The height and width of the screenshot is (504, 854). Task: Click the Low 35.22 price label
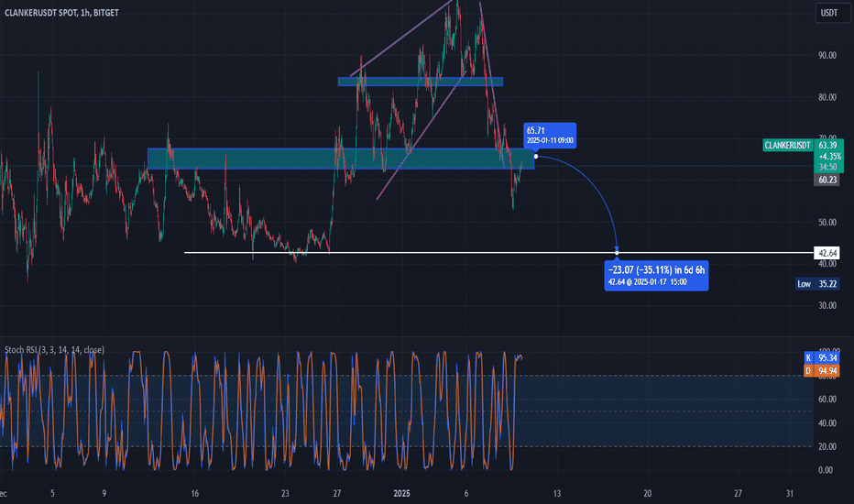click(x=817, y=284)
